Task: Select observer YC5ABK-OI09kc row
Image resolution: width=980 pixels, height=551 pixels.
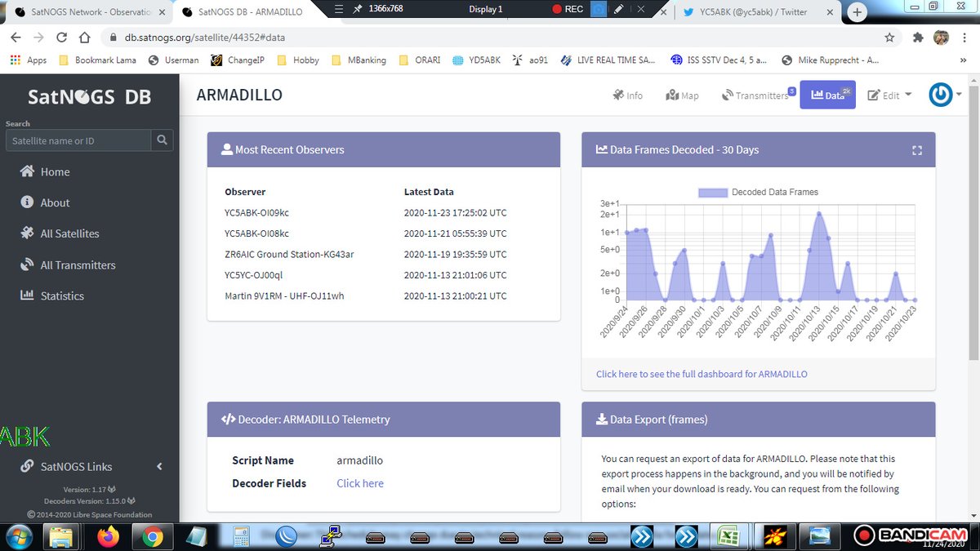Action: click(x=384, y=212)
